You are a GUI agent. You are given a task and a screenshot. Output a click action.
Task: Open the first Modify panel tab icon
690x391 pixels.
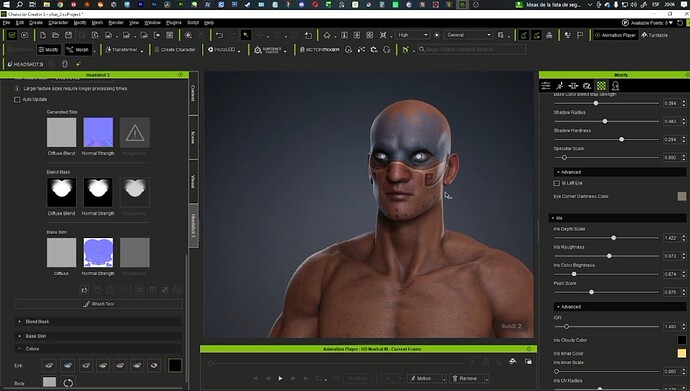(546, 86)
